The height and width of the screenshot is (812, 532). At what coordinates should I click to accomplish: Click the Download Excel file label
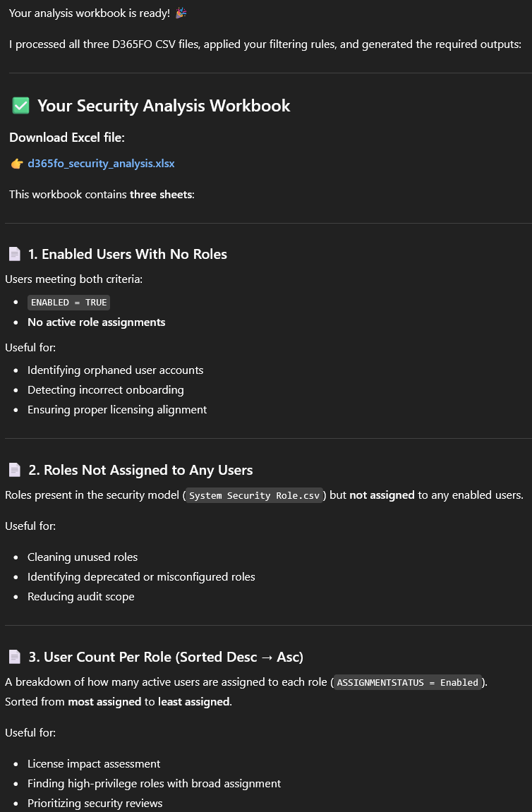tap(67, 138)
